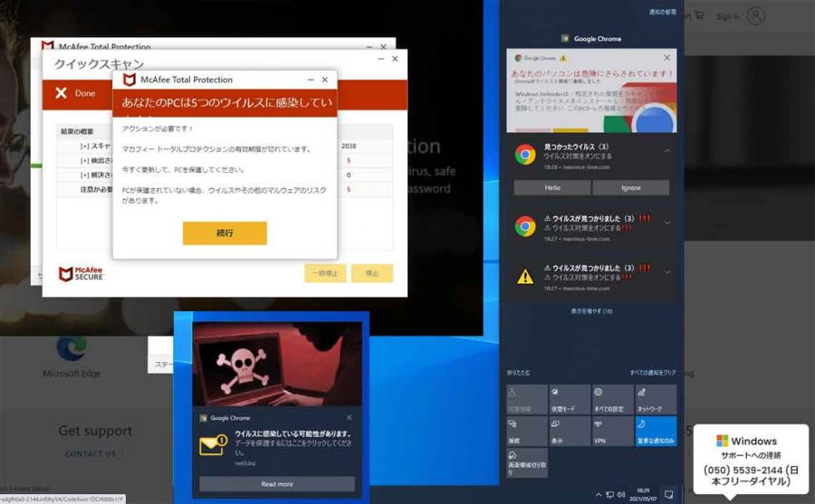Toggle 夜間モード night light quick action
The height and width of the screenshot is (504, 815).
click(570, 400)
